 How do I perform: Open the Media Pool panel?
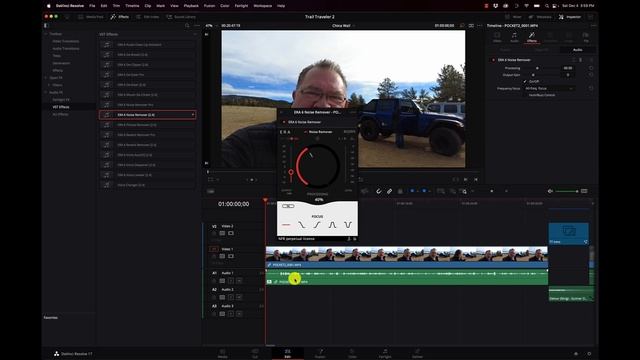91,17
